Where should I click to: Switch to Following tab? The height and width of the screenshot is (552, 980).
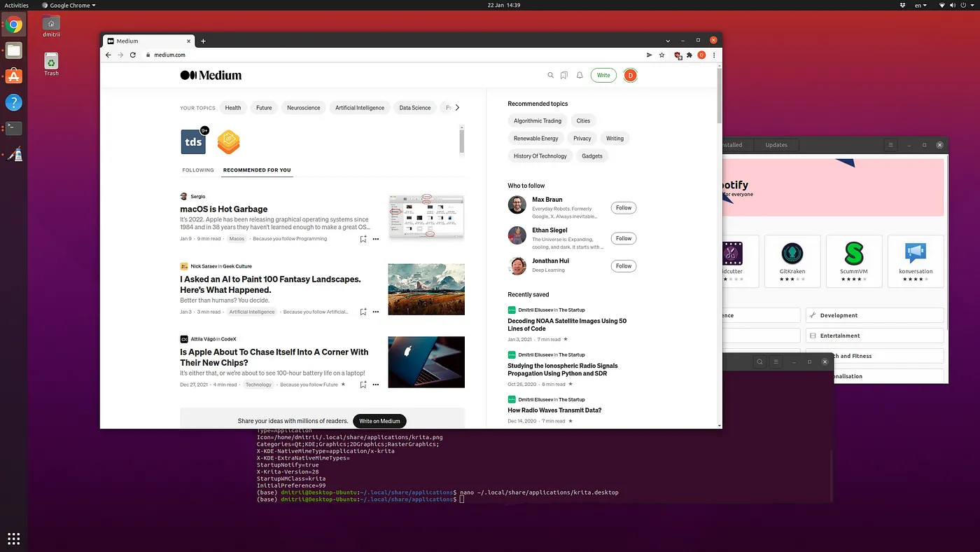point(198,170)
